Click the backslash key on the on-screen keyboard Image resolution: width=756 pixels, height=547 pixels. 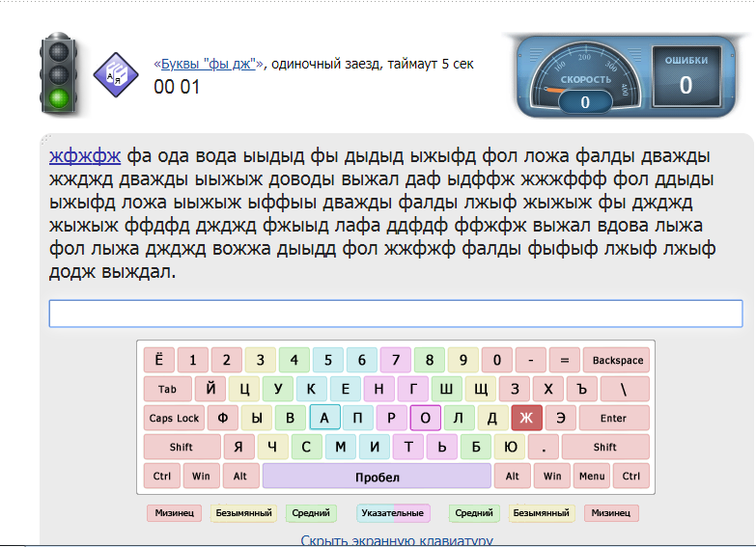tap(625, 389)
